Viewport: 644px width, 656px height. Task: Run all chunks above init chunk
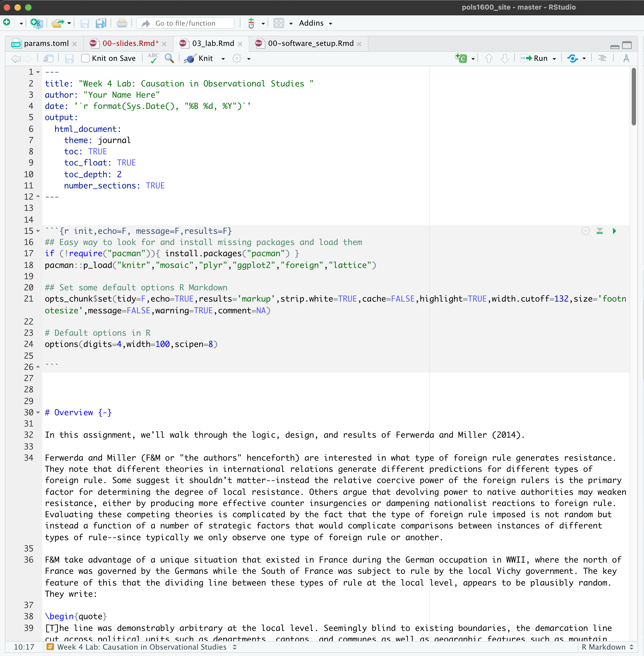(x=600, y=231)
